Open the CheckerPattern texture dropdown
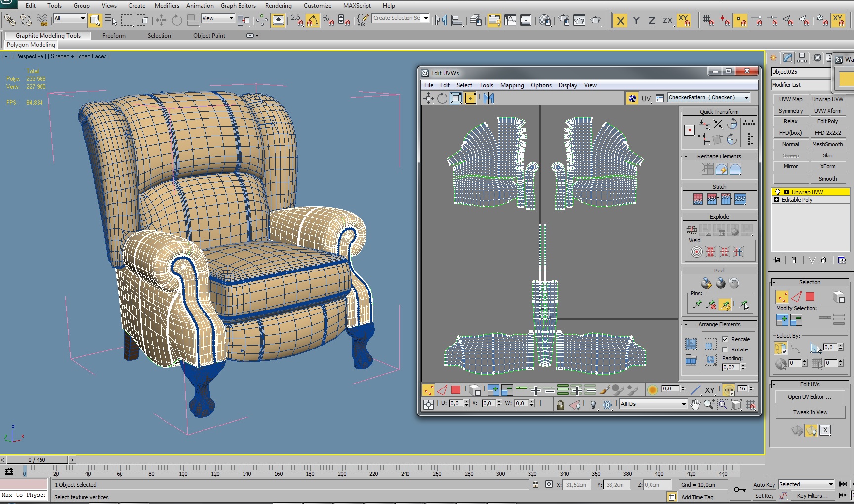 tap(746, 98)
